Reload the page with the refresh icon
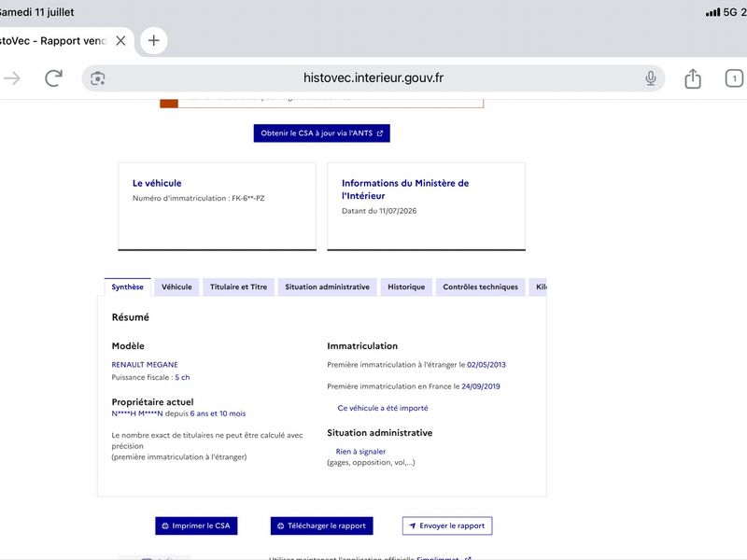Image resolution: width=747 pixels, height=560 pixels. point(53,78)
